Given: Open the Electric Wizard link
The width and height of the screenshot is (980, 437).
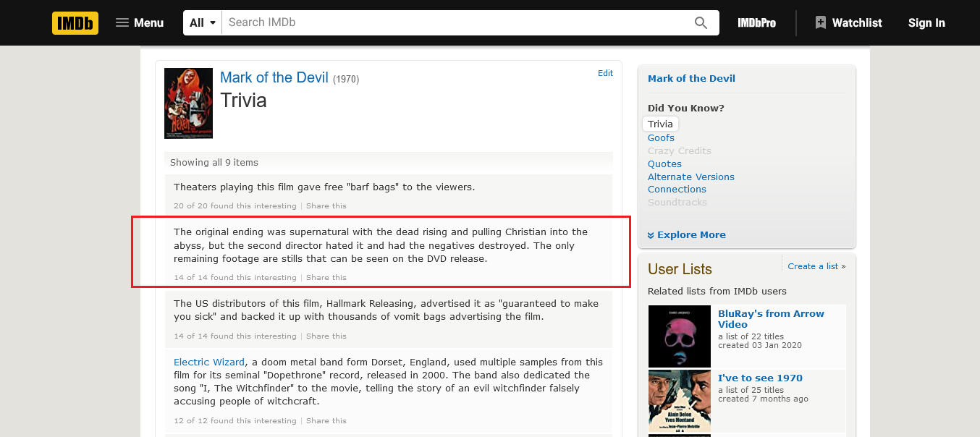Looking at the screenshot, I should 209,362.
